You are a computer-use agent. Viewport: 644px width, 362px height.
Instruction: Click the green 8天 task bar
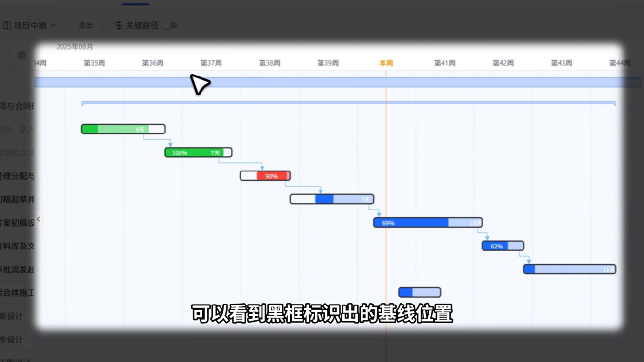123,129
